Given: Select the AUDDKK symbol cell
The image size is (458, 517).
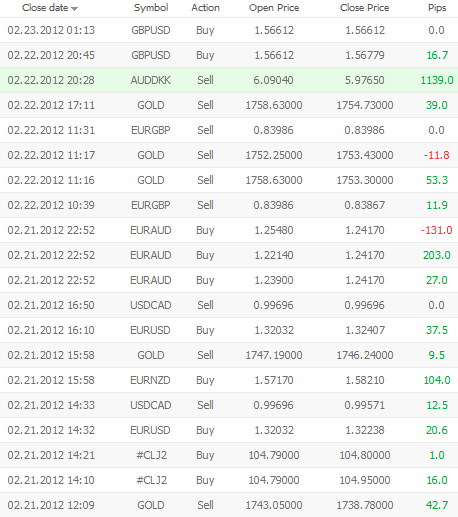Looking at the screenshot, I should [151, 80].
